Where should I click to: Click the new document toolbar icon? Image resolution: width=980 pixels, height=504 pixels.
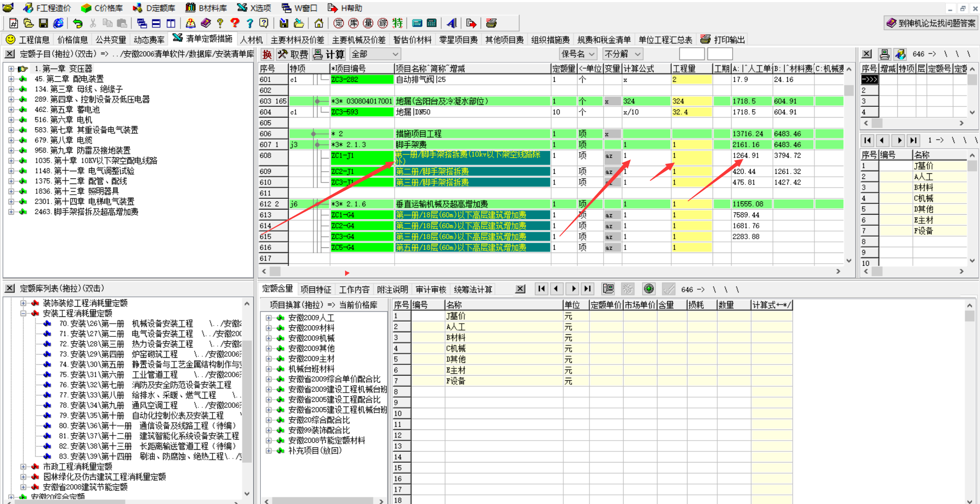point(14,24)
